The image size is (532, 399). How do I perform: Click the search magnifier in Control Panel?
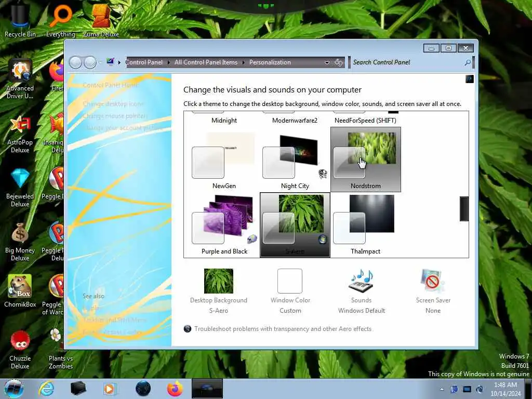468,62
